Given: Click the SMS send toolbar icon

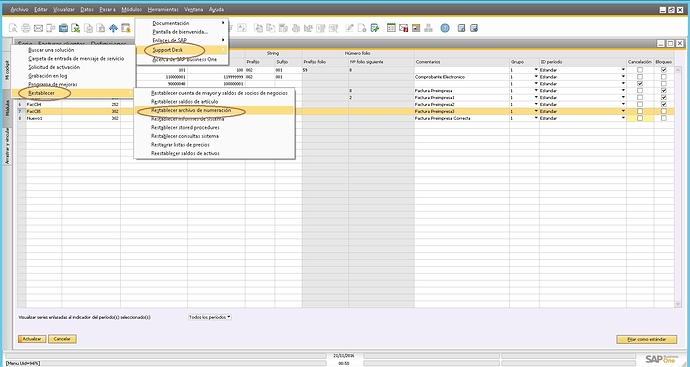Looking at the screenshot, I should click(x=51, y=28).
